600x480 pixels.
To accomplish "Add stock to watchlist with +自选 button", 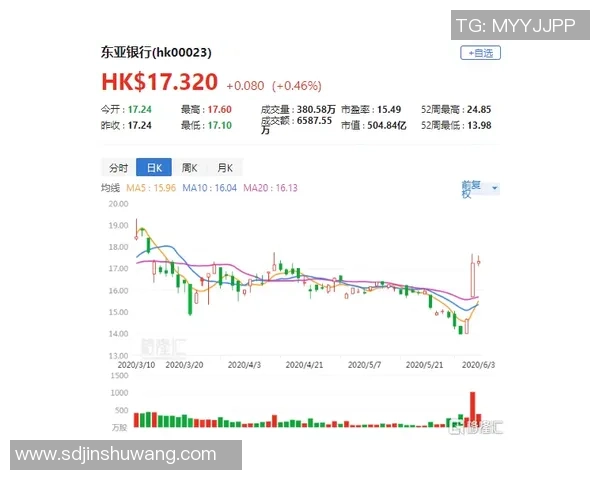I will (480, 53).
